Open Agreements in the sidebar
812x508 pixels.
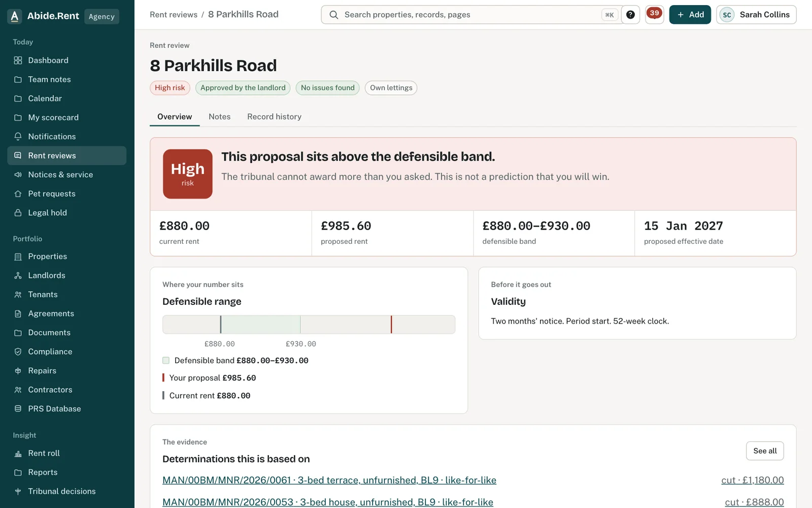pyautogui.click(x=66, y=313)
